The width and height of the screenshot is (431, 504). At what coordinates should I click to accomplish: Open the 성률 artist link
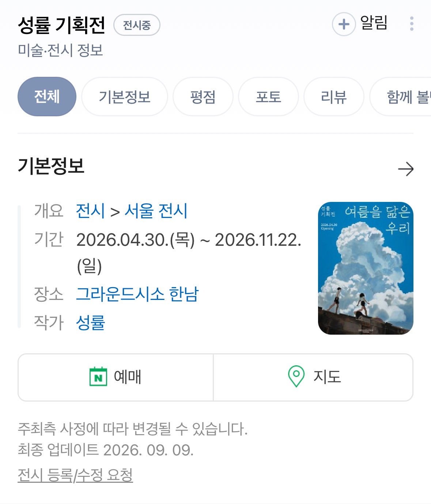point(91,323)
